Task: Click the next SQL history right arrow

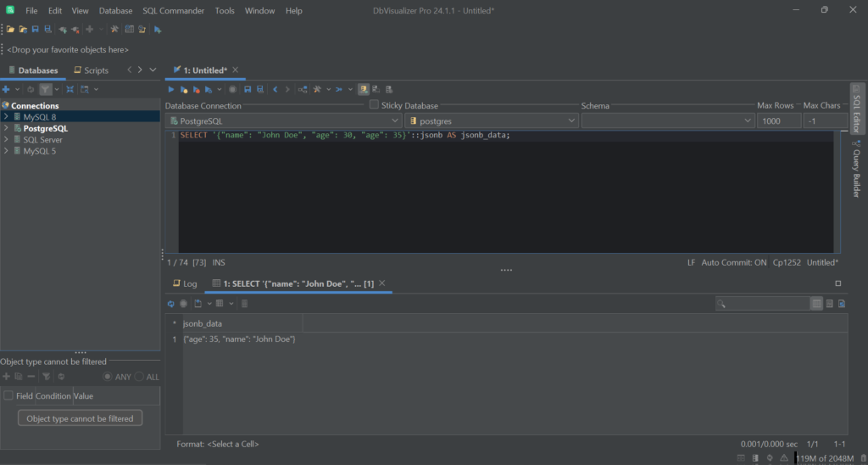Action: pos(287,89)
